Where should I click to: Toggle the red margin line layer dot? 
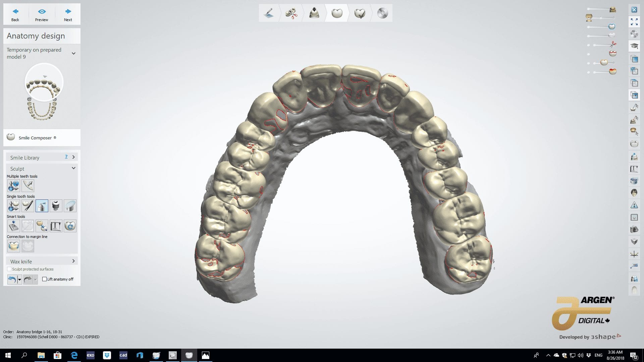588,54
